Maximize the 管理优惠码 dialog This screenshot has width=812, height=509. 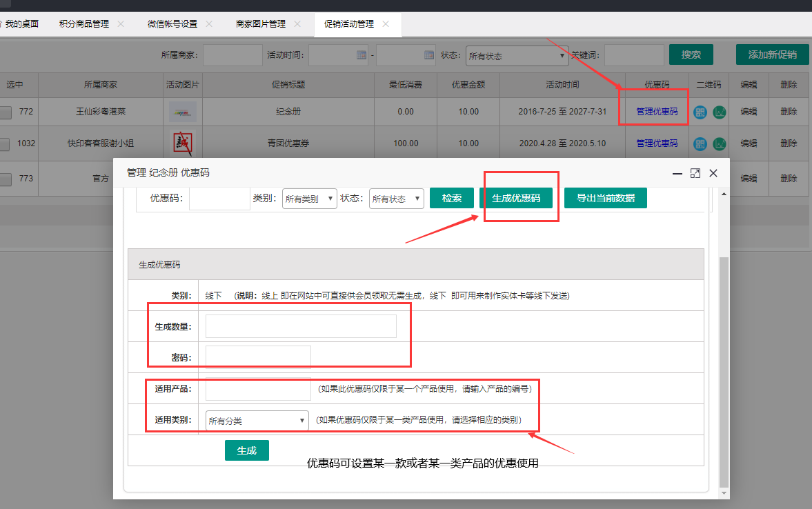pyautogui.click(x=695, y=173)
